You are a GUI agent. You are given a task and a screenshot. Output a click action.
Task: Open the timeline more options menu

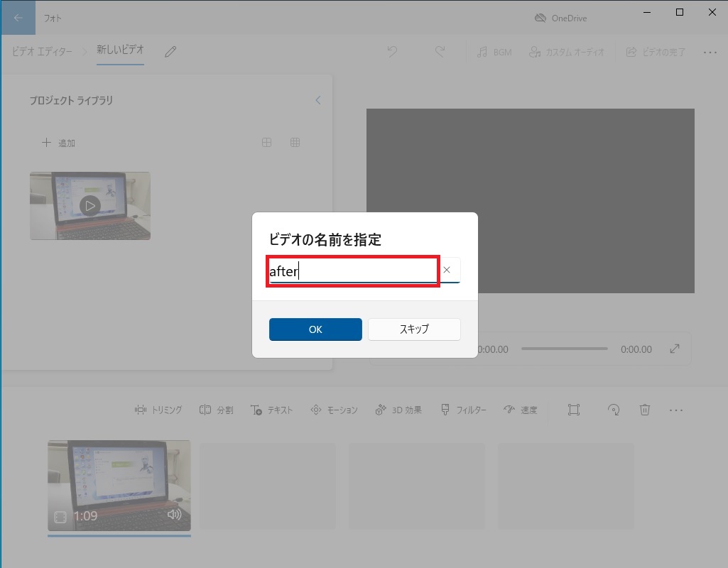click(x=676, y=410)
